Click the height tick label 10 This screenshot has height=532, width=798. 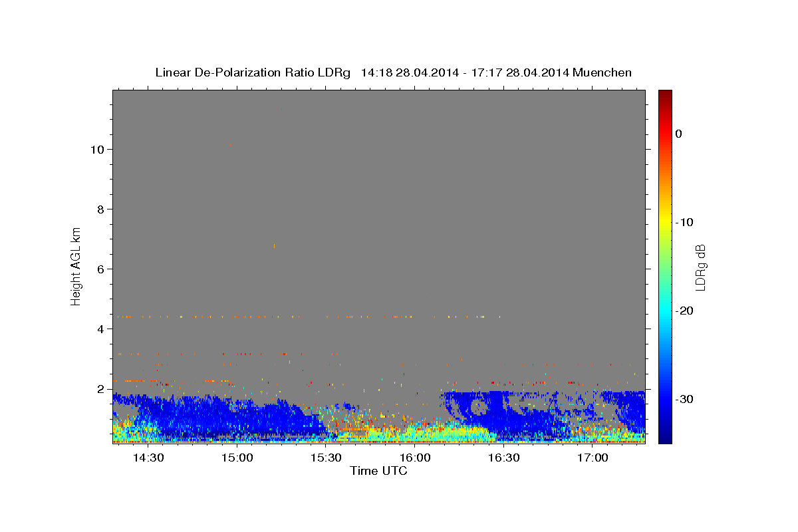(x=96, y=150)
